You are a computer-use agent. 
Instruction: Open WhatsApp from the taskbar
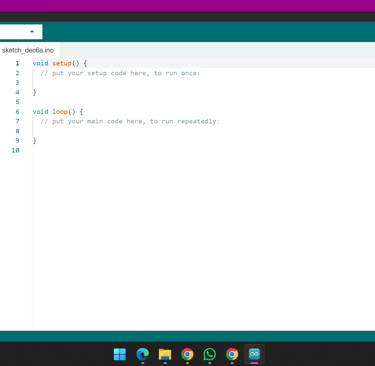point(209,354)
